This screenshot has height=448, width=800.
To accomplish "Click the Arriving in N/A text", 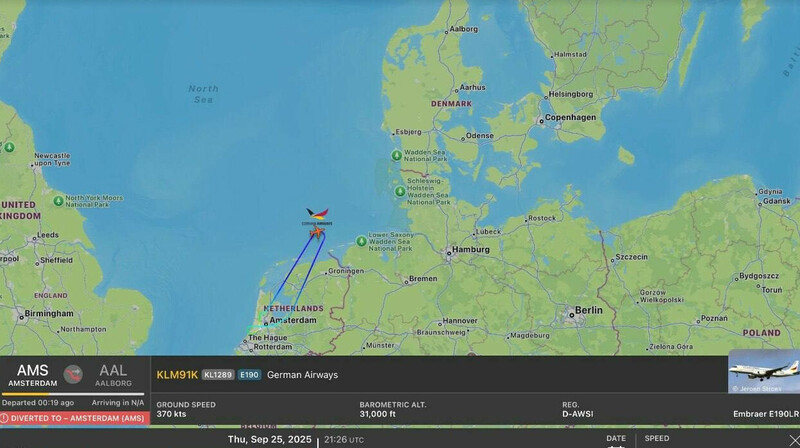I will pos(118,403).
